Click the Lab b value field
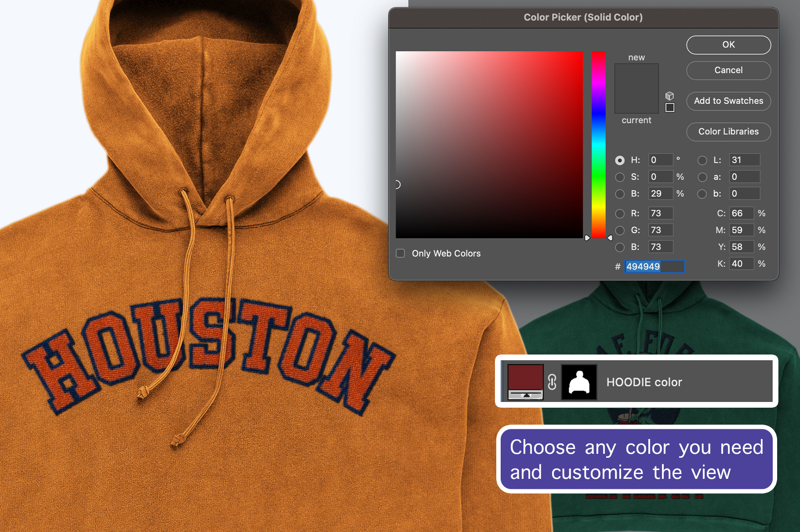Screen dimensions: 800x532 pos(745,193)
